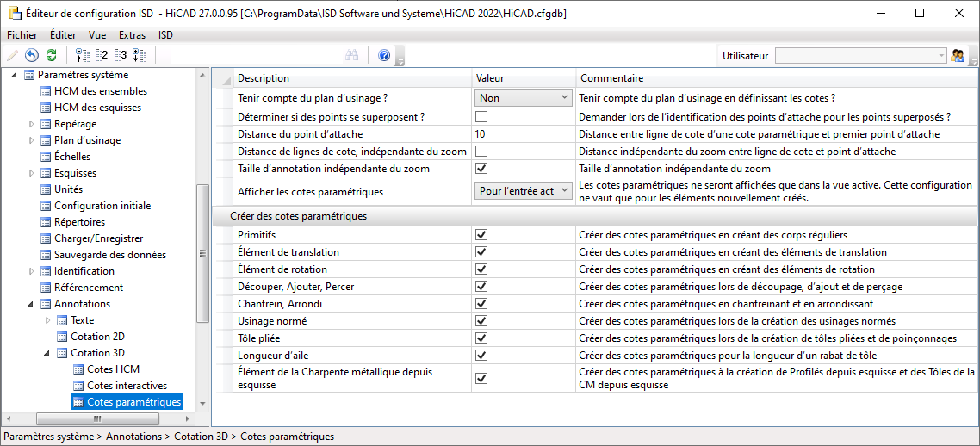This screenshot has width=980, height=446.
Task: Click the expand to level 3 icon
Action: point(120,56)
